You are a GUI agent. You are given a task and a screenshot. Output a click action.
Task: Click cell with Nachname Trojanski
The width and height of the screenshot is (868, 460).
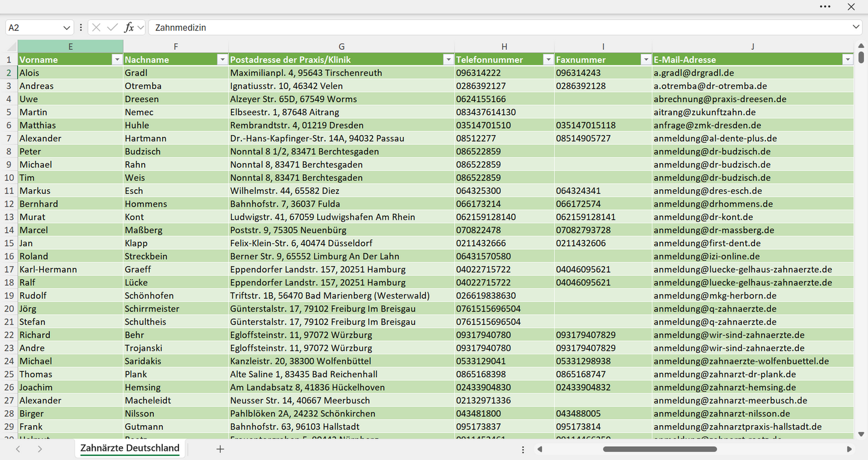pos(175,348)
